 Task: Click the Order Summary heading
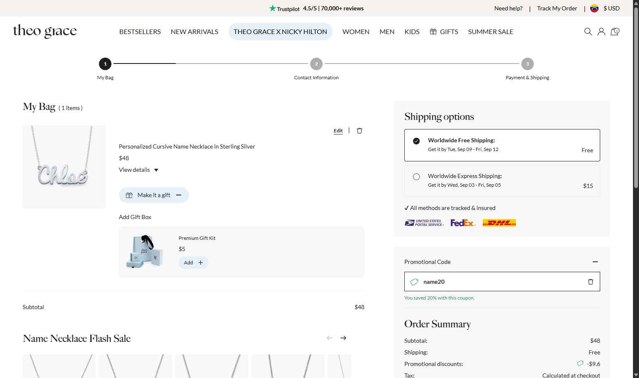(437, 324)
